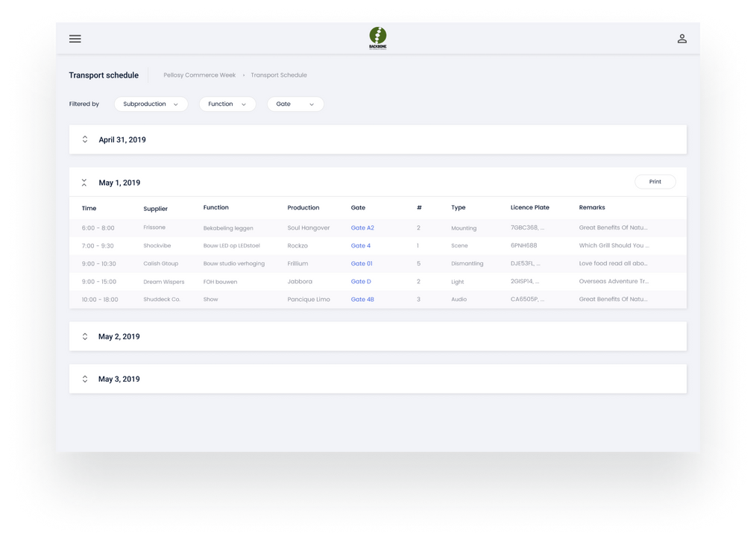This screenshot has width=756, height=542.
Task: Click the Print button
Action: click(x=655, y=182)
